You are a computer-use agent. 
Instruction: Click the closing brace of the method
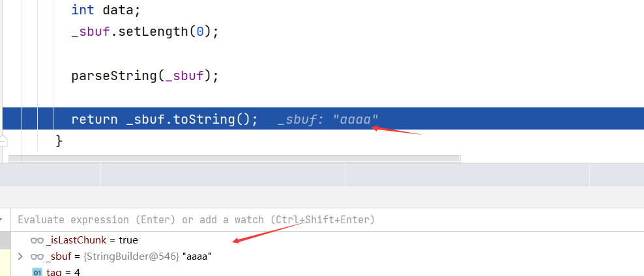[x=59, y=141]
